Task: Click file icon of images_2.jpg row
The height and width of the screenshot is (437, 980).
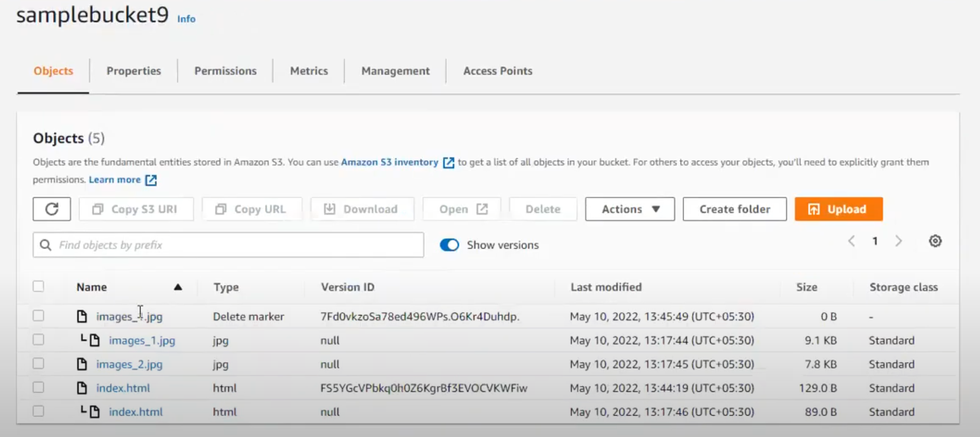Action: point(82,364)
